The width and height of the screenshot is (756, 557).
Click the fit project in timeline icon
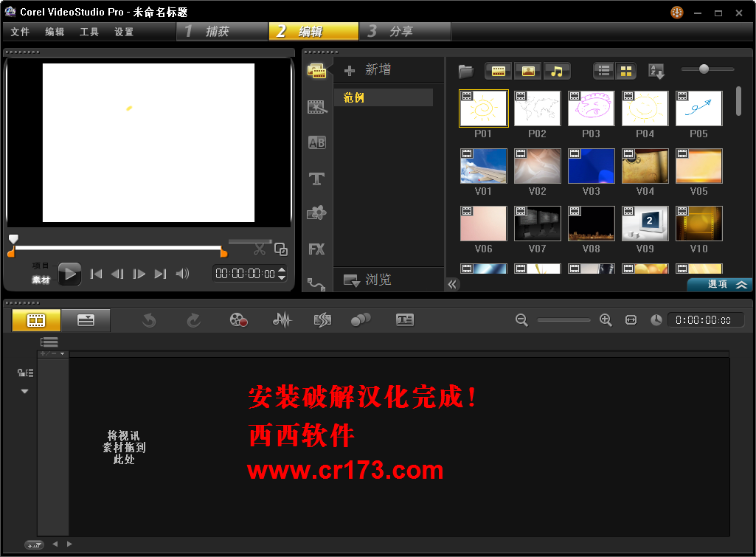(x=631, y=319)
